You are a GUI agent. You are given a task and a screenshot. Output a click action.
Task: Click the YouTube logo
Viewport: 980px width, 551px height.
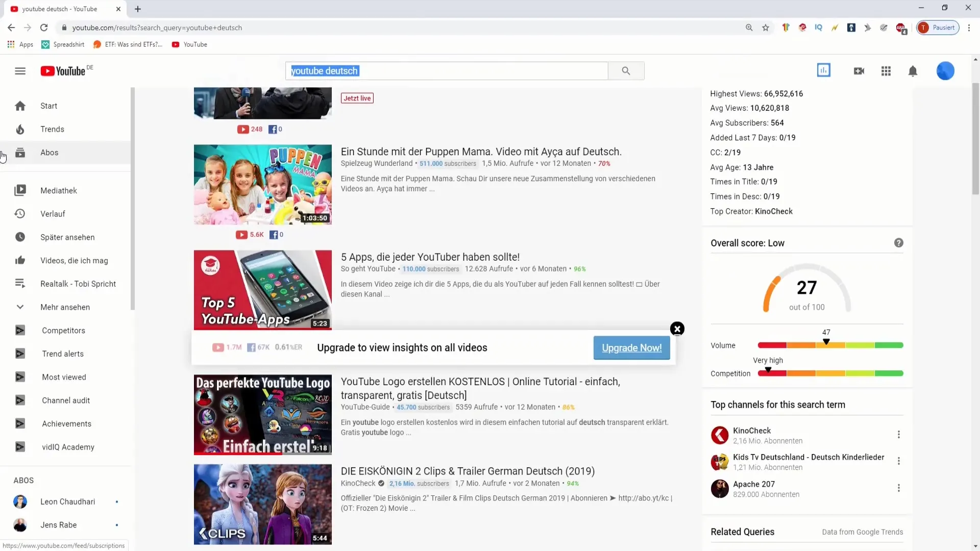click(x=63, y=71)
